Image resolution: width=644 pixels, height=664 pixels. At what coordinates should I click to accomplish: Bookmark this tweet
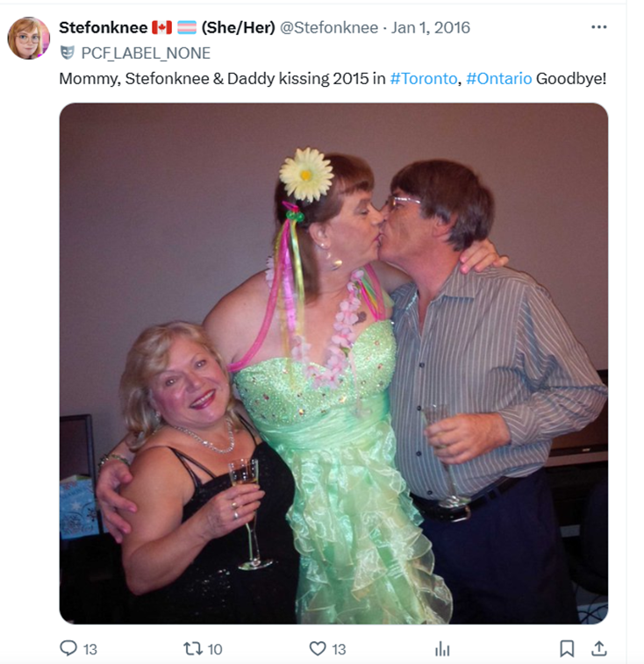567,649
